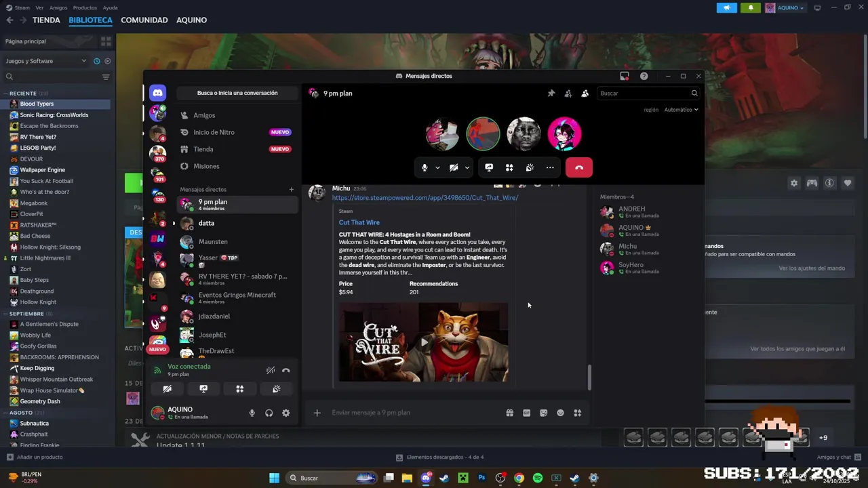The height and width of the screenshot is (488, 868).
Task: Start activity from voice connected panel
Action: 239,389
